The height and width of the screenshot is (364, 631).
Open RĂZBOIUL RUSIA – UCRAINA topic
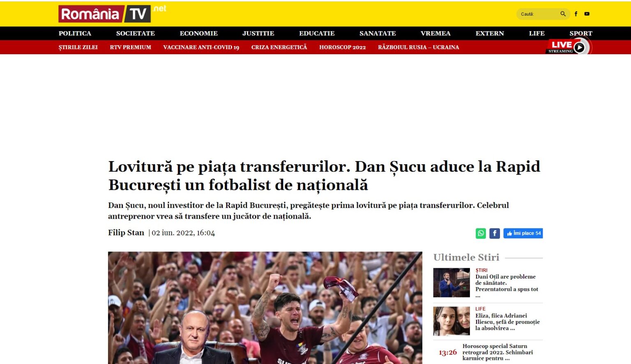coord(419,47)
